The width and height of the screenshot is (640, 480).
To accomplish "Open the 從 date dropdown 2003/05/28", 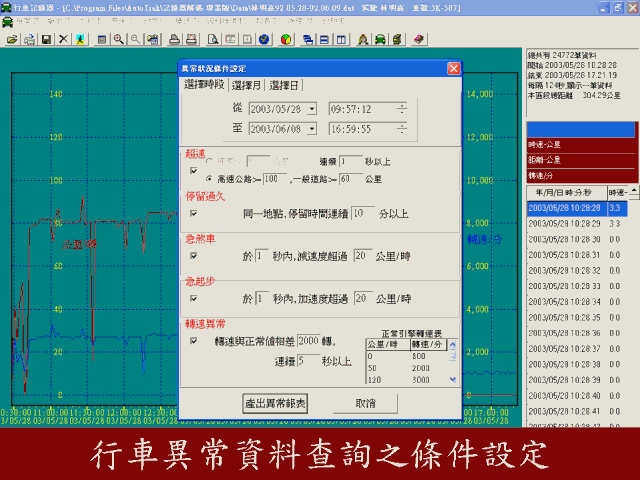I will (x=312, y=109).
